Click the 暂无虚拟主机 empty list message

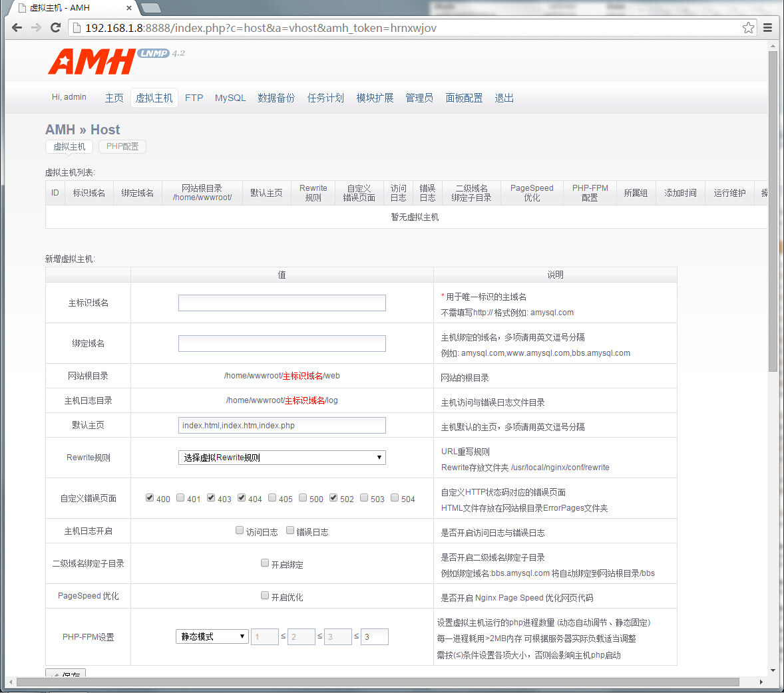click(x=415, y=217)
